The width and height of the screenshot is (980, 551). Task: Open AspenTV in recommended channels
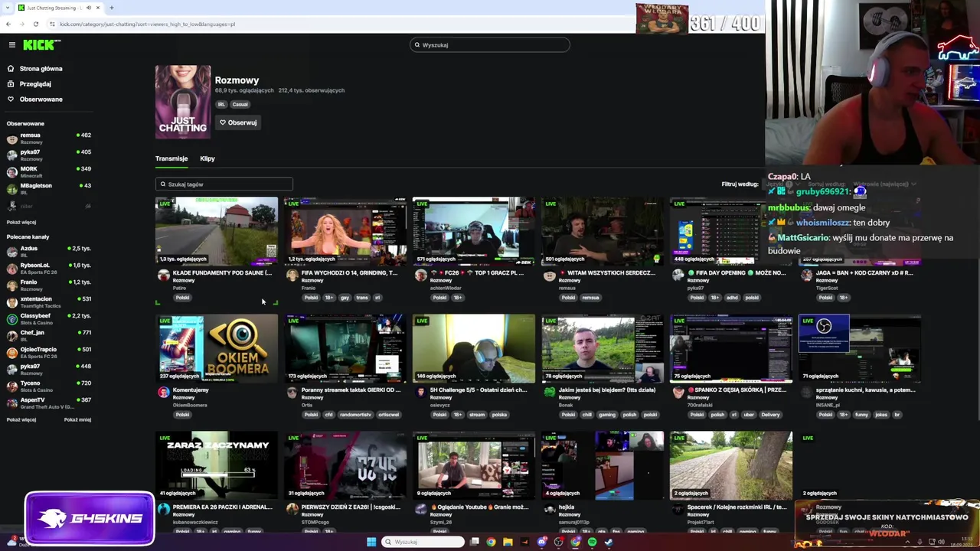coord(47,403)
